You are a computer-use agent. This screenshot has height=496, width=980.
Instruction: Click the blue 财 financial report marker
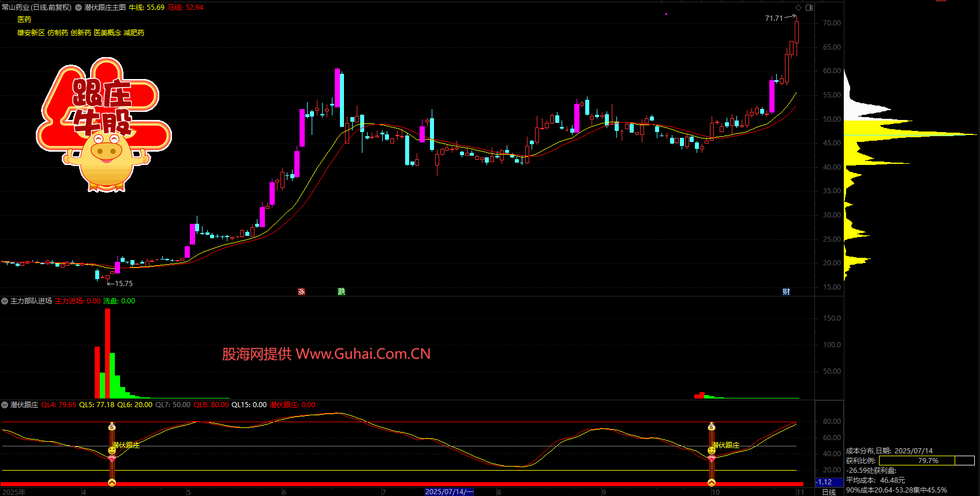(x=786, y=291)
